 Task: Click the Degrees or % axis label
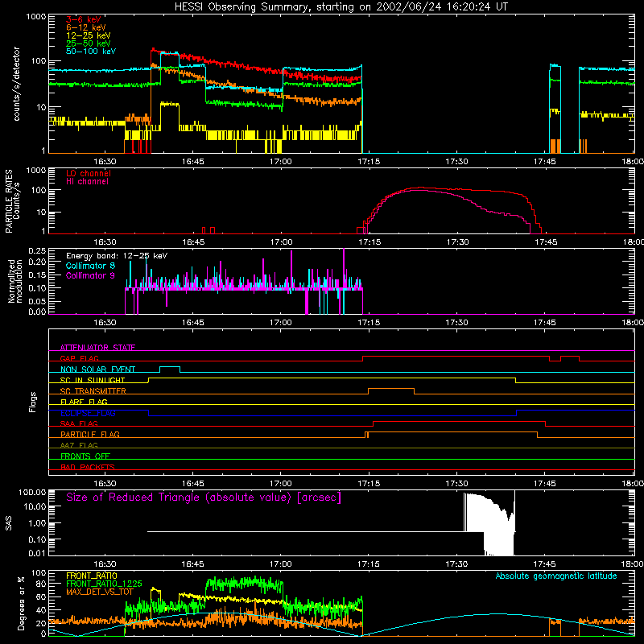coord(21,603)
